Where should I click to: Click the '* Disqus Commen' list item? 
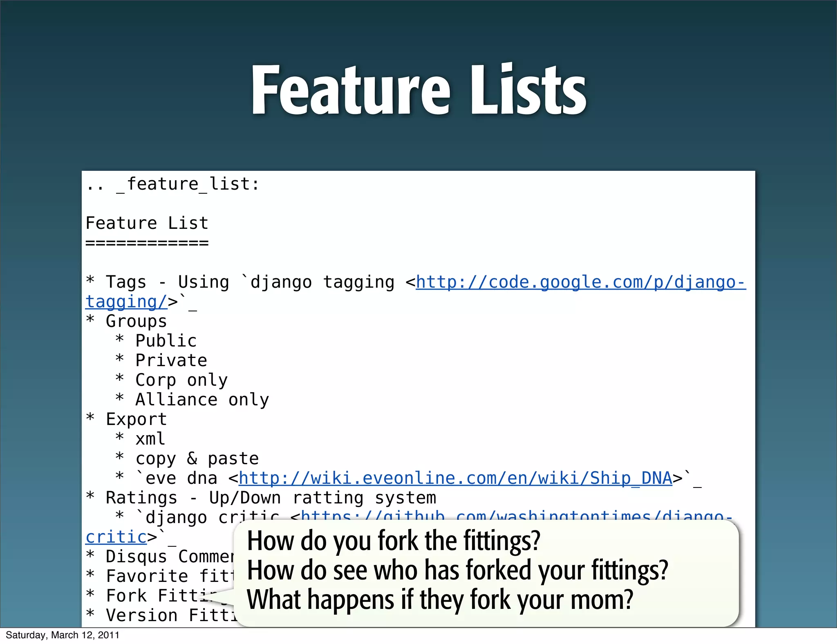(159, 557)
